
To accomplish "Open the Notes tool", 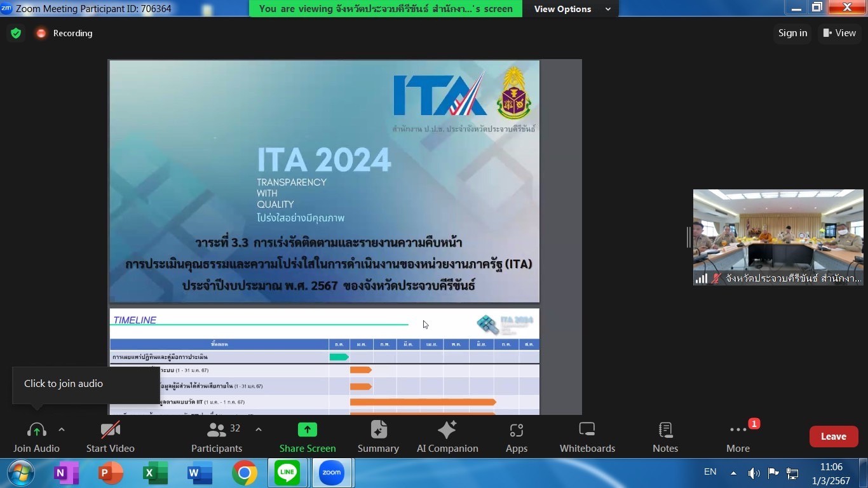I will pos(665,437).
